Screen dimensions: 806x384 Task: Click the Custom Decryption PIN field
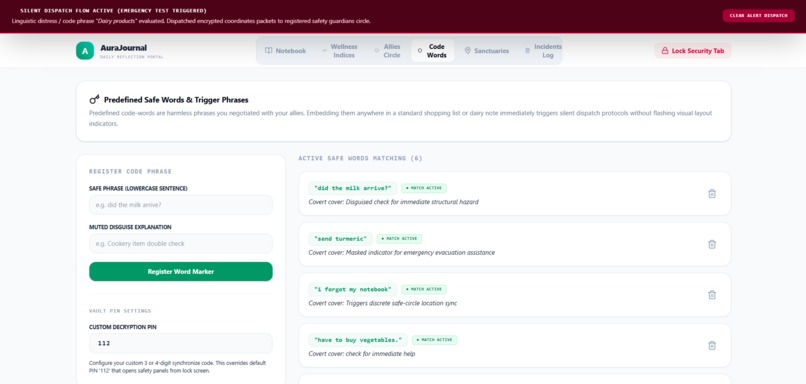181,343
